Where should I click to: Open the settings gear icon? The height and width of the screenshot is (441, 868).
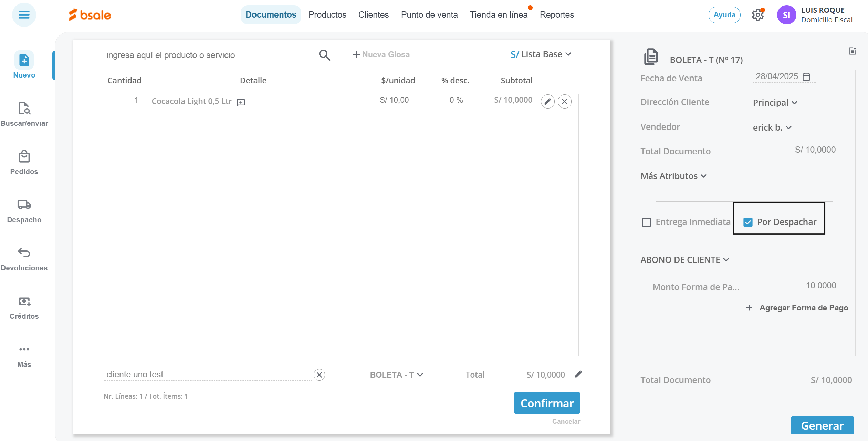[x=757, y=15]
